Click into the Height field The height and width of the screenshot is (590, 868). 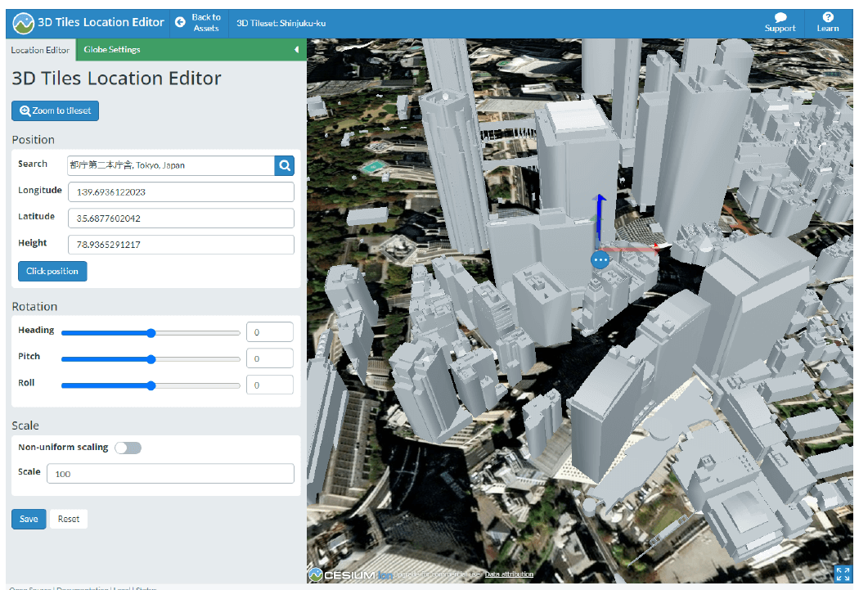point(181,245)
